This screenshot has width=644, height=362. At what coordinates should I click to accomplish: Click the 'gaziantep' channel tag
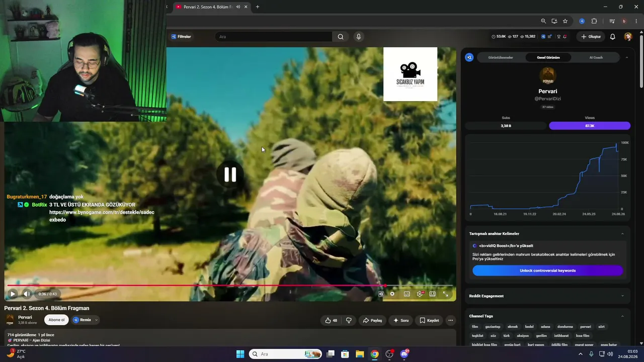[493, 327]
